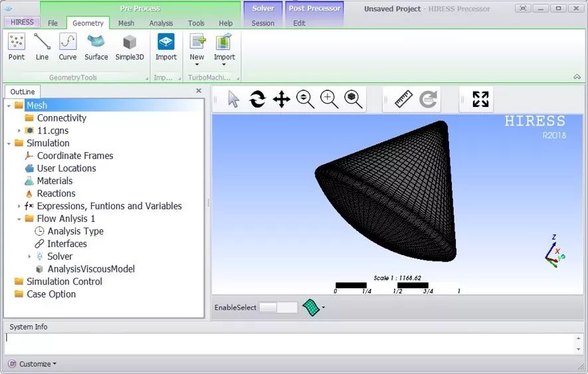Image resolution: width=588 pixels, height=374 pixels.
Task: Click the Interfaces link icon
Action: click(x=39, y=244)
